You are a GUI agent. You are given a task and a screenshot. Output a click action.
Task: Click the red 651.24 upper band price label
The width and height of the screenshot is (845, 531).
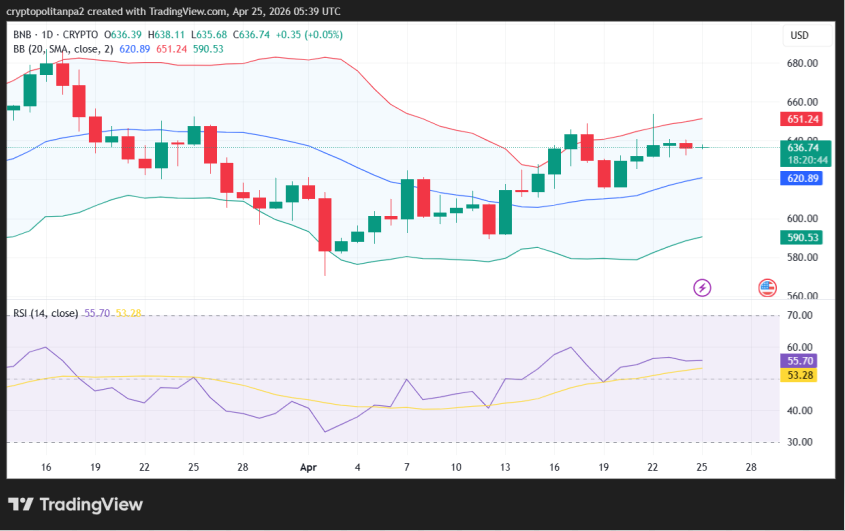tap(804, 119)
